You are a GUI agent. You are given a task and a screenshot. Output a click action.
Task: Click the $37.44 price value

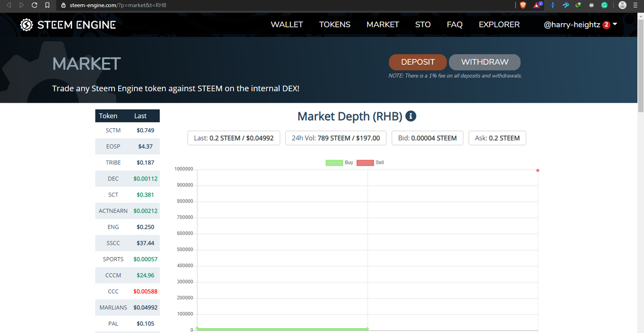[145, 243]
